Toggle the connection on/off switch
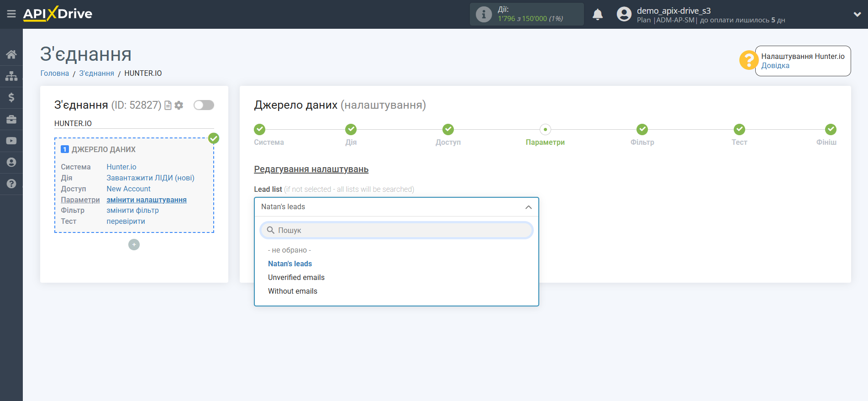The width and height of the screenshot is (868, 401). point(204,105)
